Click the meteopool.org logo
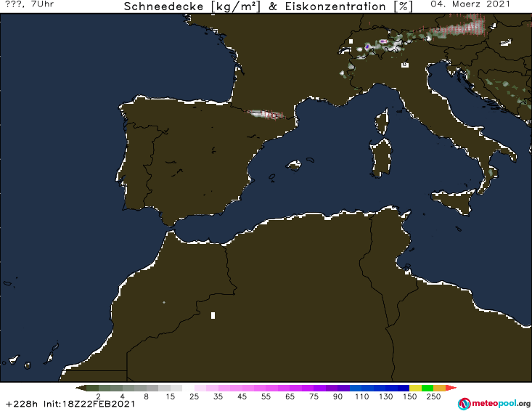 494,404
